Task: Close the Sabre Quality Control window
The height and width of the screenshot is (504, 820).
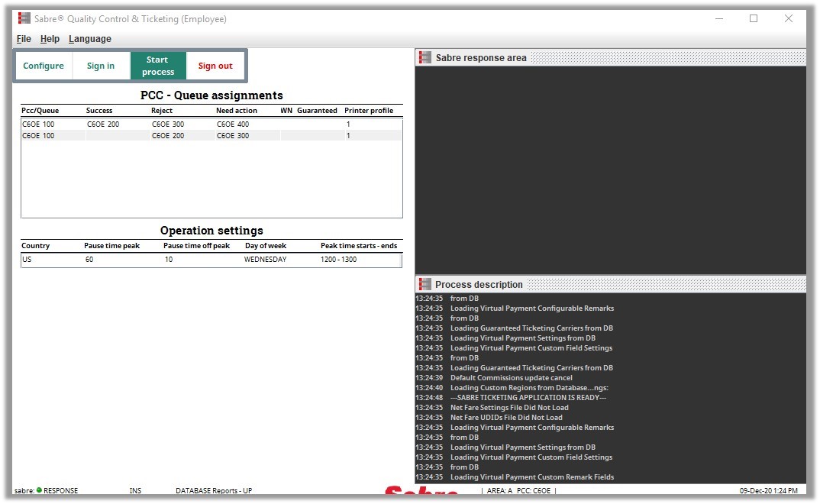Action: [789, 19]
